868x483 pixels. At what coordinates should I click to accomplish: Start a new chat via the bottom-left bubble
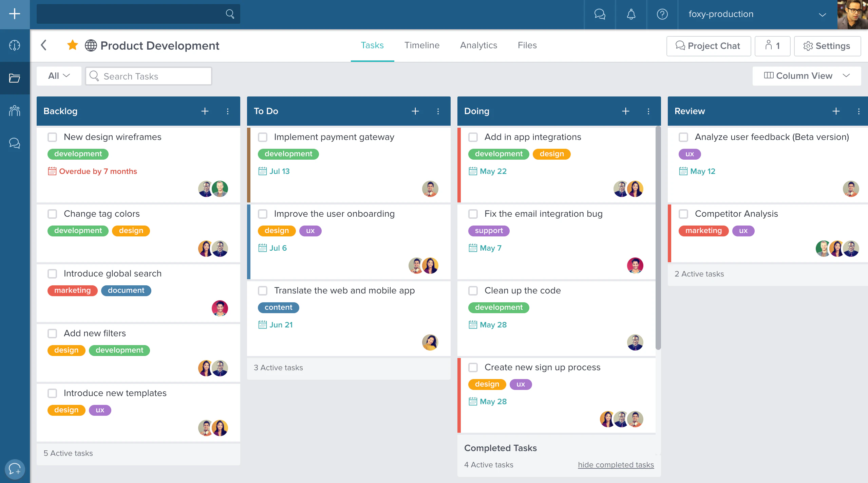click(x=15, y=469)
